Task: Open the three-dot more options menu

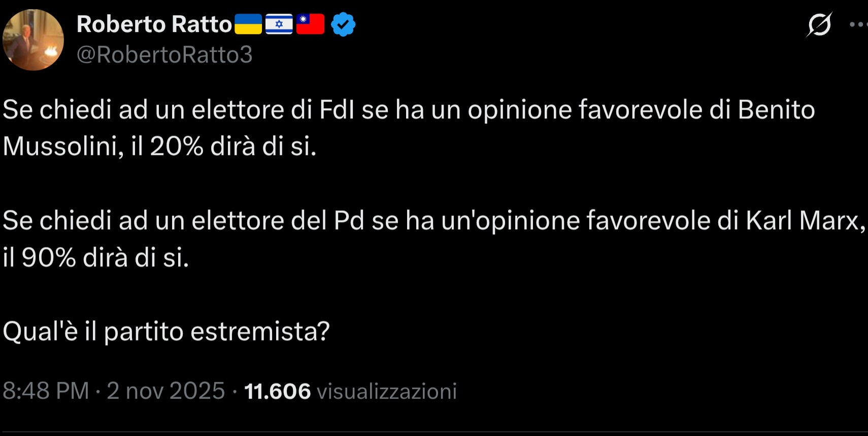Action: (x=858, y=24)
